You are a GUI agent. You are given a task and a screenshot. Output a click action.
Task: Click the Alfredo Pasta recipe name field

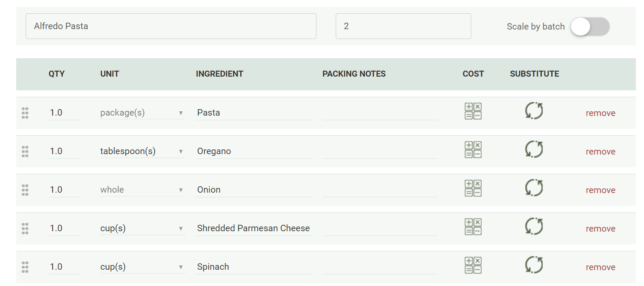point(171,26)
